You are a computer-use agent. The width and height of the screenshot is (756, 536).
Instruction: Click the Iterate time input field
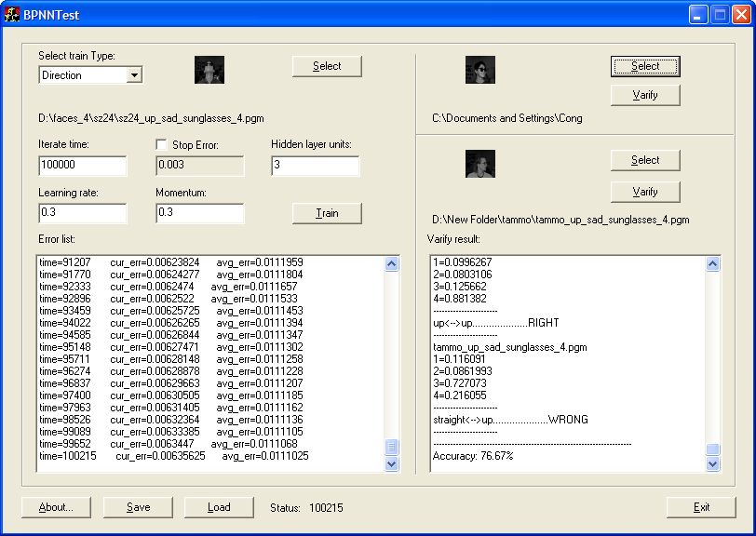(83, 166)
